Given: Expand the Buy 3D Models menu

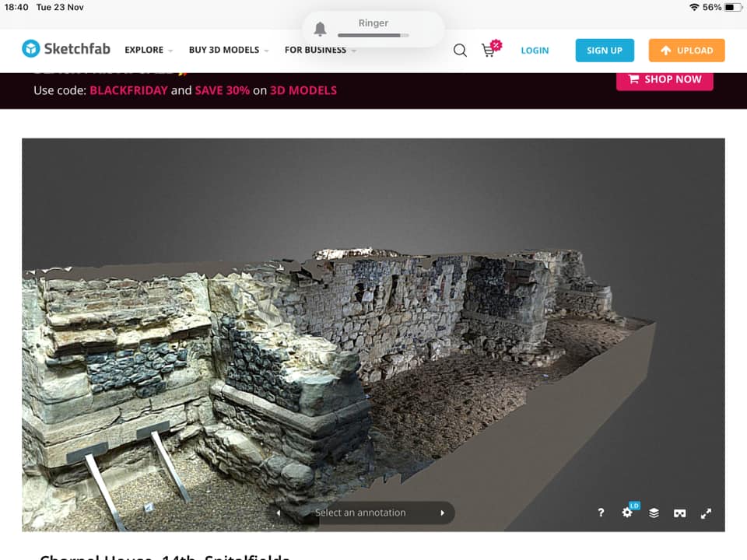Looking at the screenshot, I should point(228,51).
